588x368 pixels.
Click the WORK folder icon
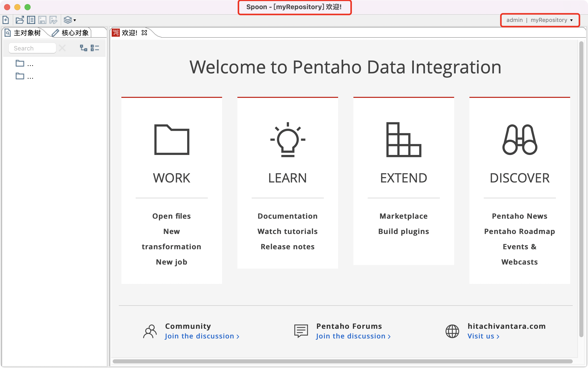172,140
